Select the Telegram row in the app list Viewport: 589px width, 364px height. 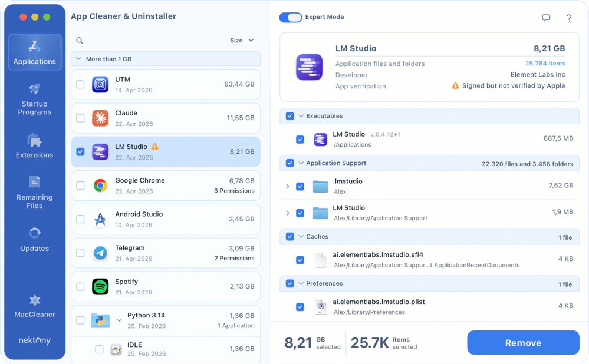tap(166, 253)
